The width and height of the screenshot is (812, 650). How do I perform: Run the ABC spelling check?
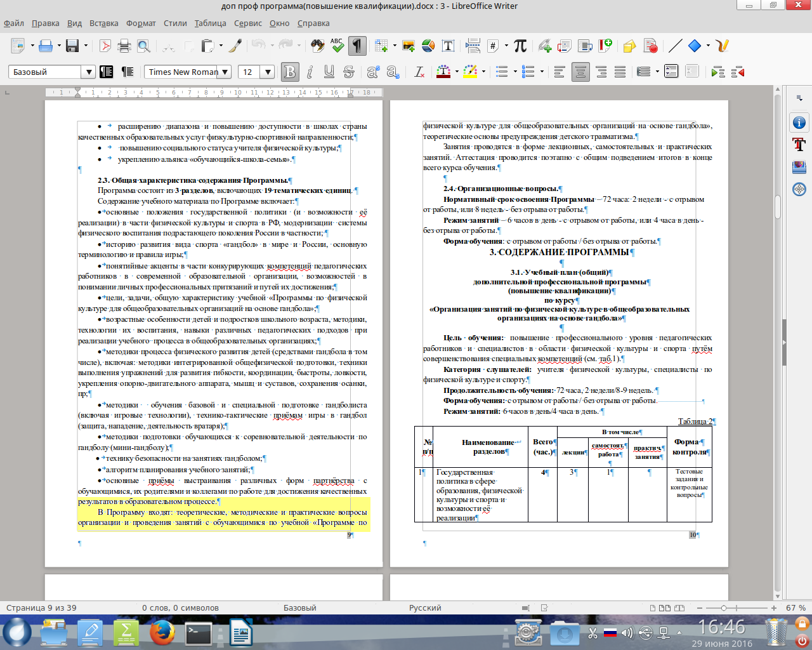tap(337, 46)
